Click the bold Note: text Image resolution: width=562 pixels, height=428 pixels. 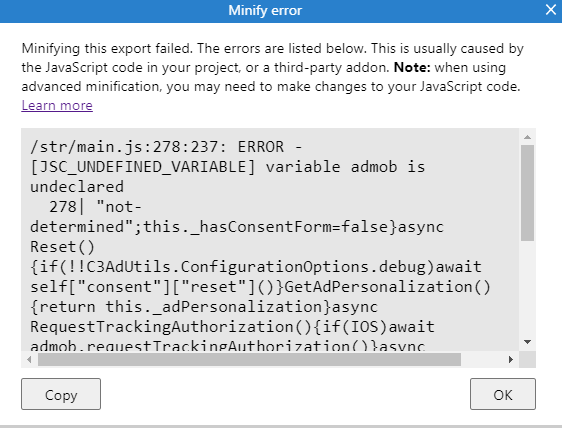coord(412,67)
